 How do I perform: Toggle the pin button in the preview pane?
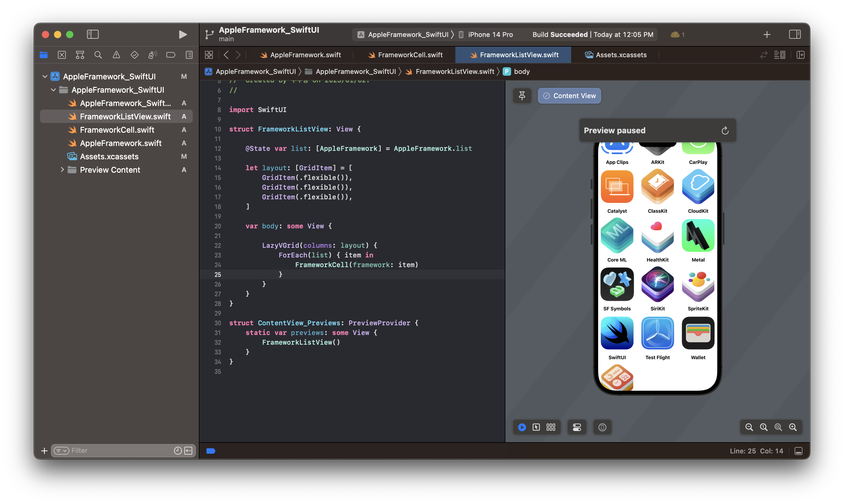pos(522,96)
